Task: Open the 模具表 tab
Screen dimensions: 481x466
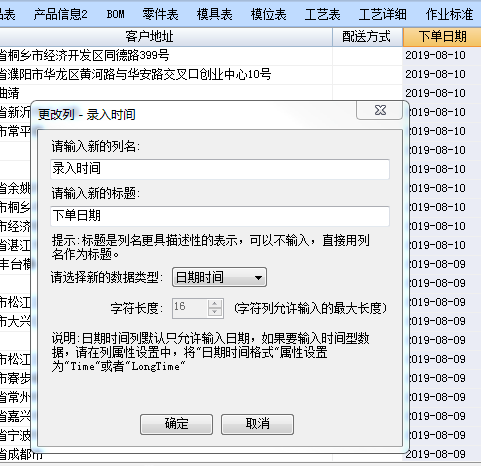Action: (214, 14)
